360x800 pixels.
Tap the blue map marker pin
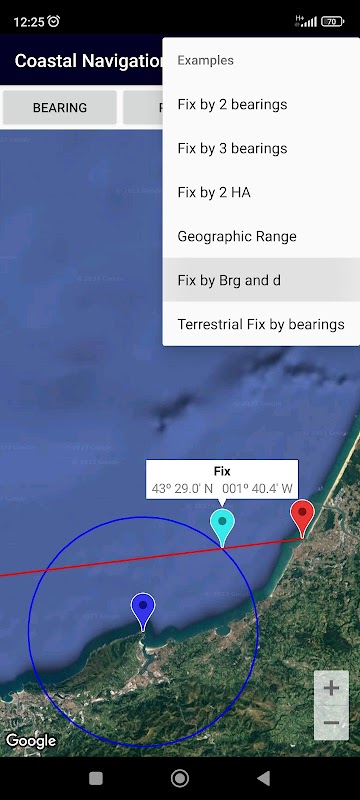(x=143, y=610)
